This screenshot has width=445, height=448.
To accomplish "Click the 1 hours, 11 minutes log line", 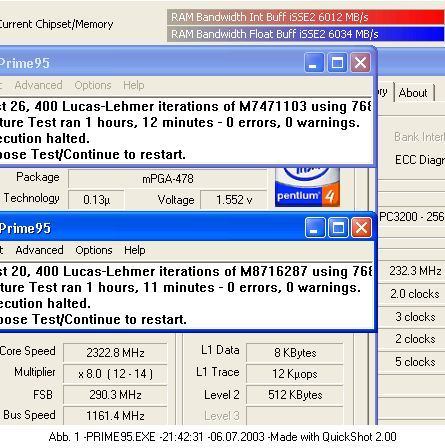I will pos(180,287).
